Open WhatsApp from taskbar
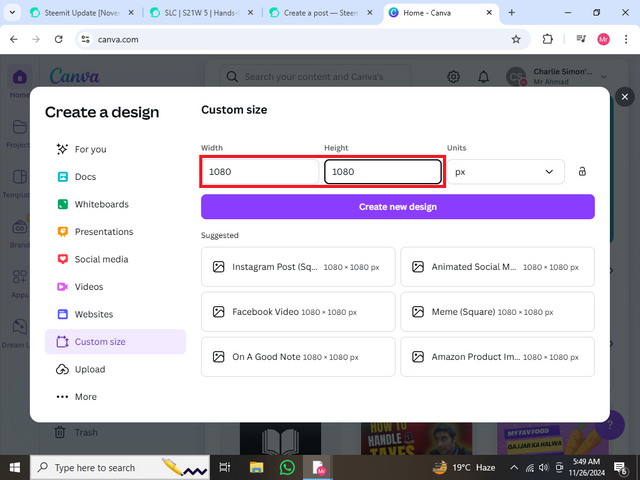Viewport: 640px width, 480px height. 287,468
